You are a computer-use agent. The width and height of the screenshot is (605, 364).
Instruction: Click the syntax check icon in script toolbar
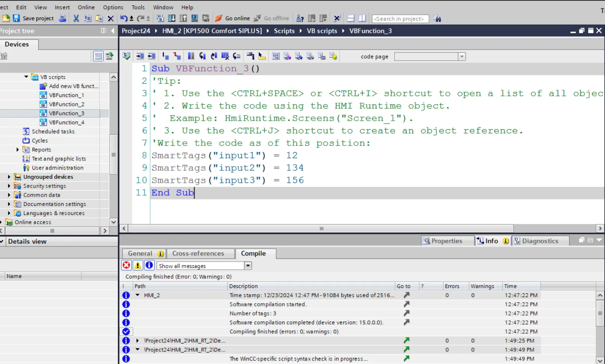tap(126, 56)
